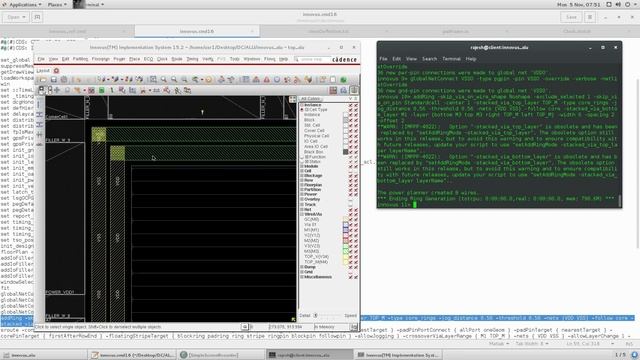640x360 pixels.
Task: Toggle visibility checkbox for M1(M1) layer
Action: 350,230
